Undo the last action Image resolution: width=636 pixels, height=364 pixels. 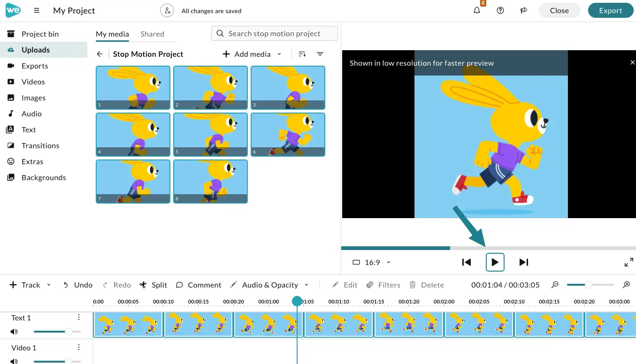click(x=77, y=285)
